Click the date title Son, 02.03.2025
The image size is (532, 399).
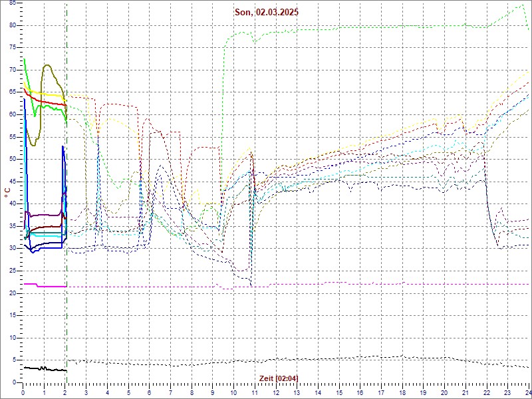tap(267, 13)
